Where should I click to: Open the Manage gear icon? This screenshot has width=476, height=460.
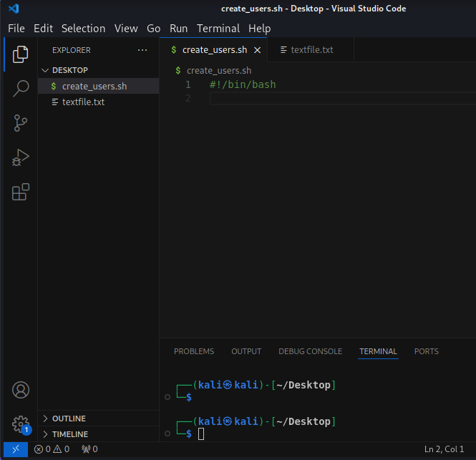tap(20, 424)
